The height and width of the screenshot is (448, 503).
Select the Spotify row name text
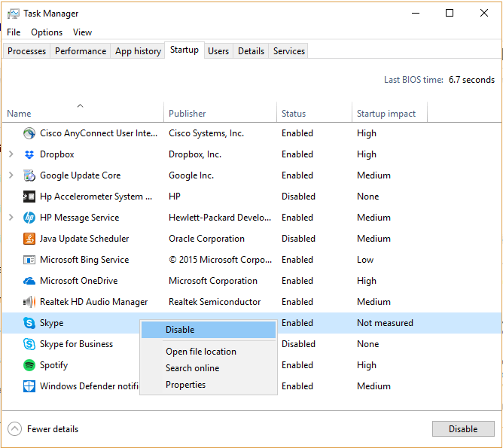pos(54,365)
